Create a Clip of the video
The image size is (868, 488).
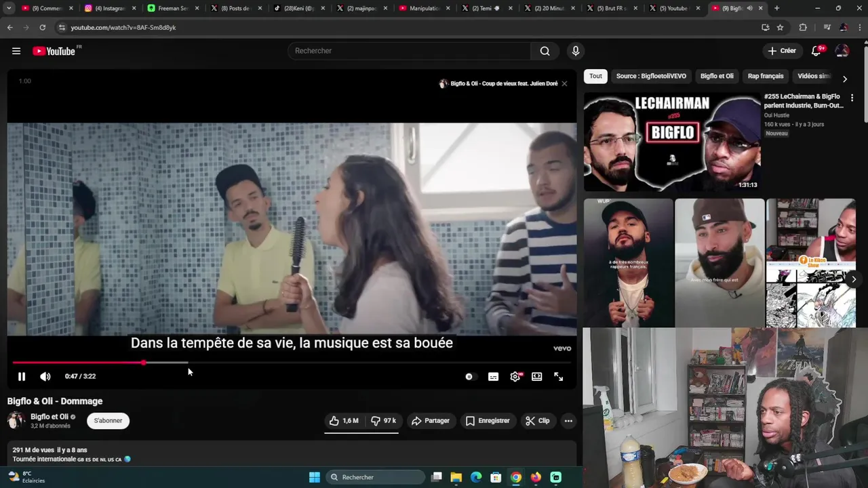[538, 421]
